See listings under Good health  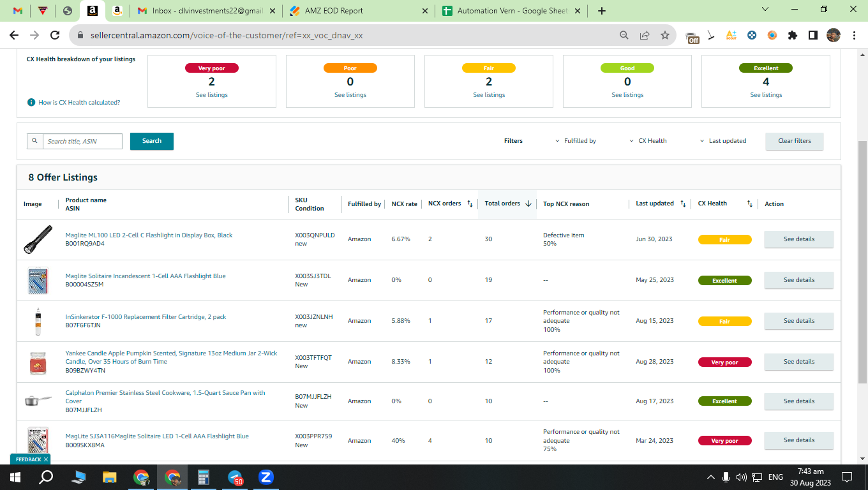(x=627, y=94)
